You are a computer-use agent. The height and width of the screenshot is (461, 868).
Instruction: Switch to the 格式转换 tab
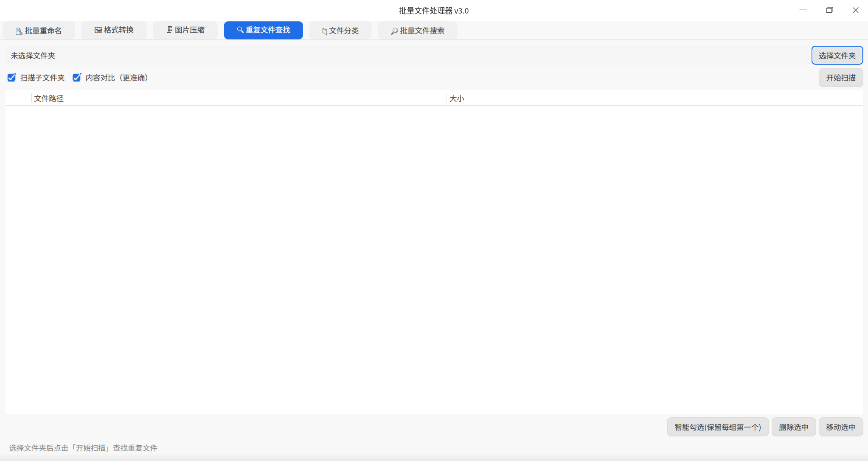[114, 30]
